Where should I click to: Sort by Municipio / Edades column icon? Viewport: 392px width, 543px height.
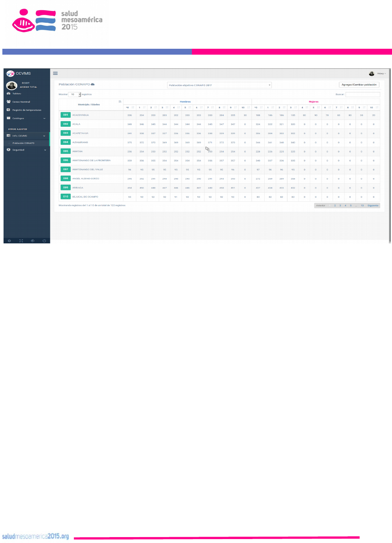point(120,101)
